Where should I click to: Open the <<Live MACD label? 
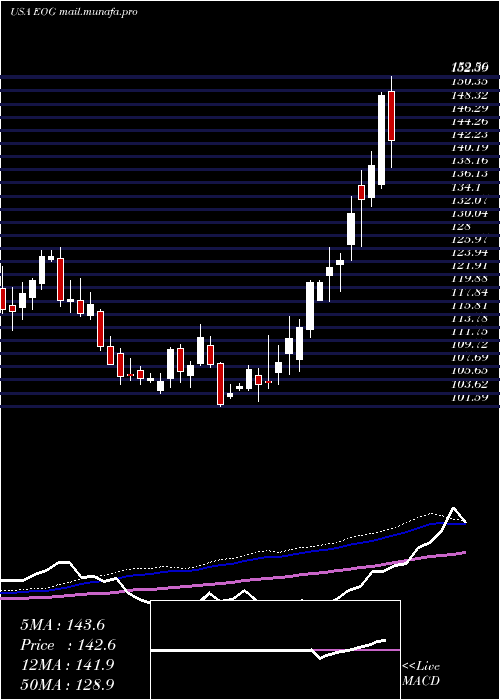tap(421, 674)
